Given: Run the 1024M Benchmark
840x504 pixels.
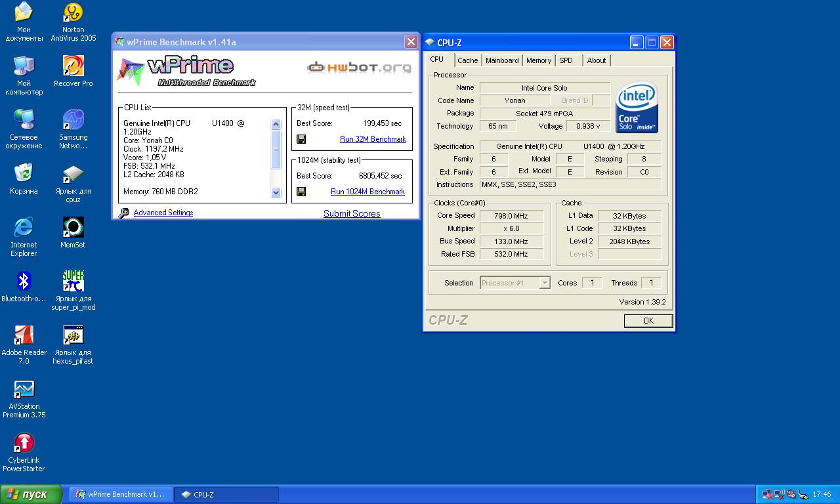Looking at the screenshot, I should (367, 192).
